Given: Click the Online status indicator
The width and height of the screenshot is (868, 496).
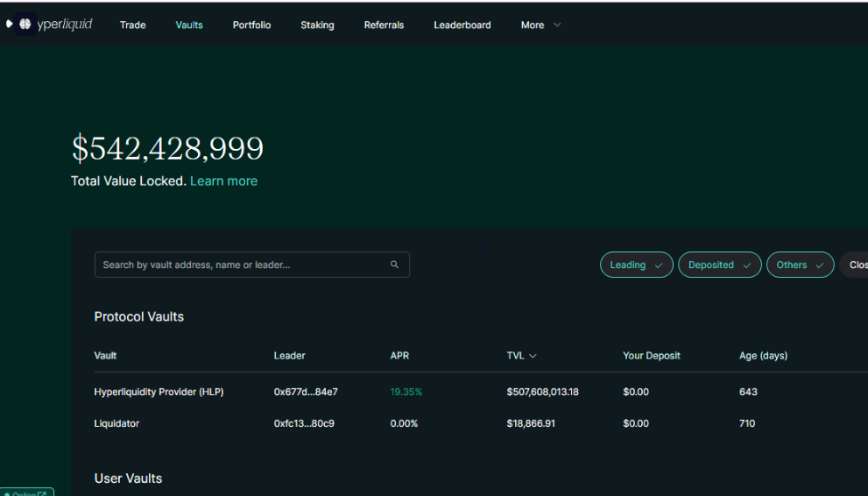Looking at the screenshot, I should 26,492.
